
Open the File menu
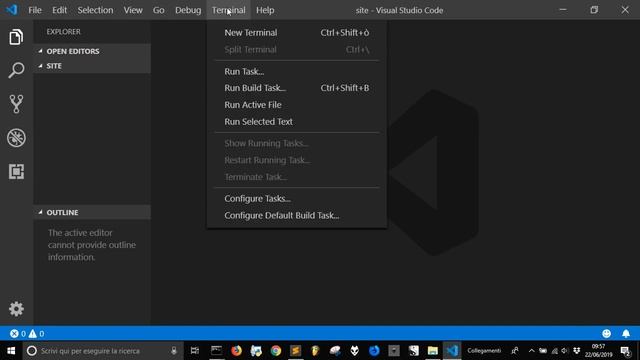pyautogui.click(x=35, y=10)
